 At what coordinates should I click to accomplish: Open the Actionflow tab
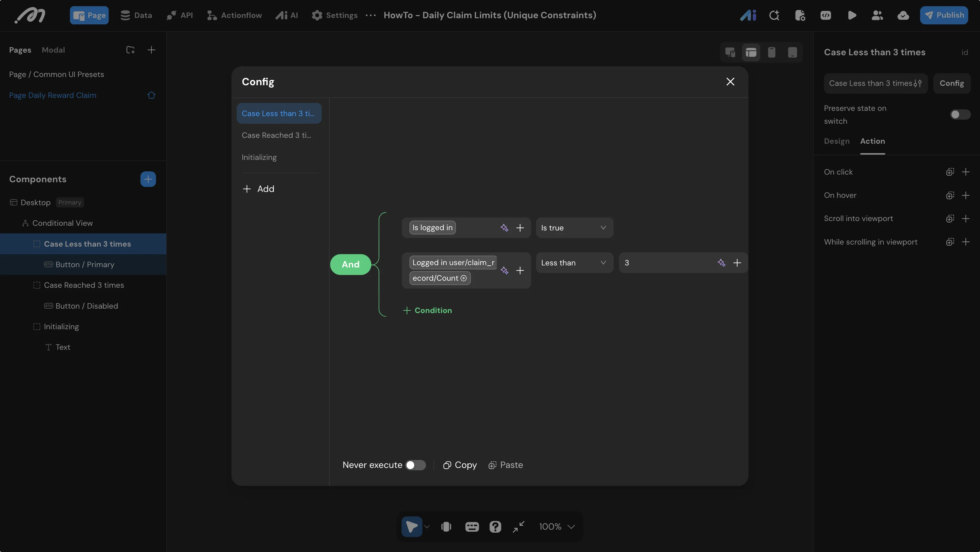pos(234,15)
